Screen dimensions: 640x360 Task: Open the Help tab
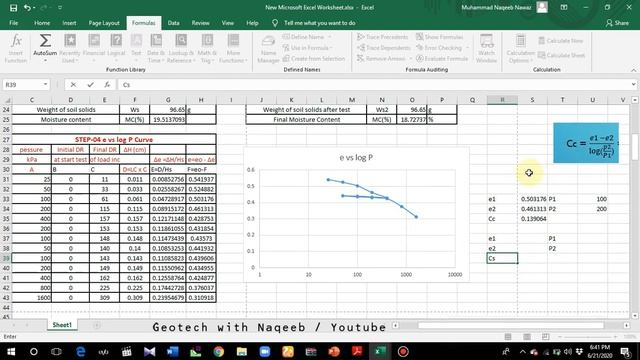(252, 23)
